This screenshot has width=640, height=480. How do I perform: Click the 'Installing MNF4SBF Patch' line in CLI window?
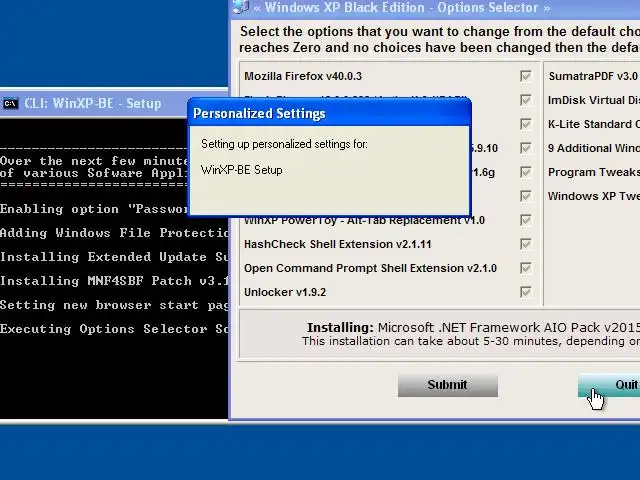114,281
